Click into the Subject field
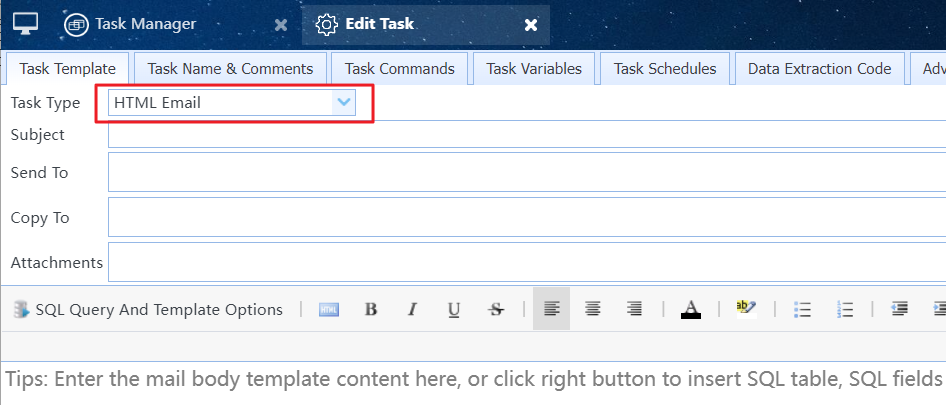This screenshot has width=946, height=405. 526,135
